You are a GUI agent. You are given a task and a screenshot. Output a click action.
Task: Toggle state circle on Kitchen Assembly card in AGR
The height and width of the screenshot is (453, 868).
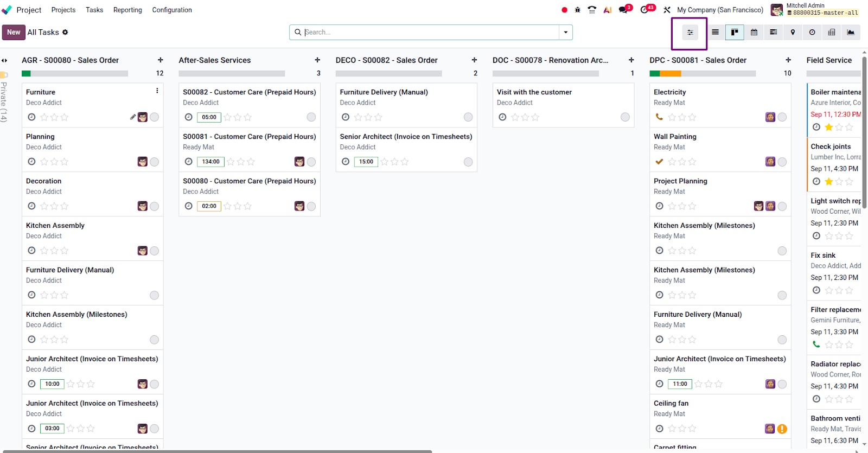[x=155, y=251]
